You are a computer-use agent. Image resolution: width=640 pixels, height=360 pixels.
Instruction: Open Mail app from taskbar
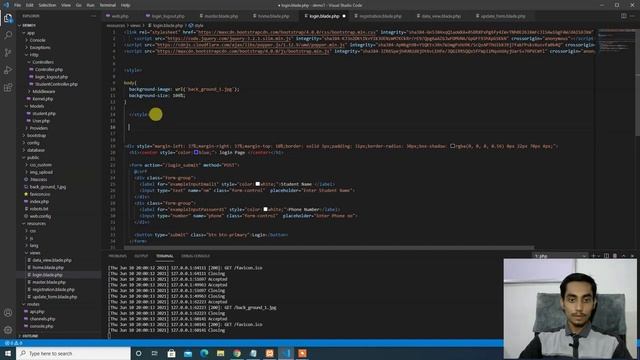point(188,353)
